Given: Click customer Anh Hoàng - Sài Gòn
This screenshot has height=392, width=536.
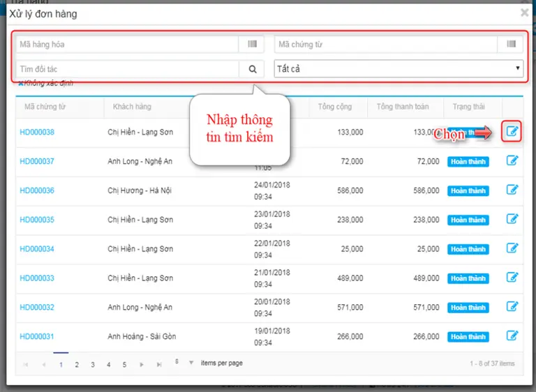Looking at the screenshot, I should [x=142, y=337].
